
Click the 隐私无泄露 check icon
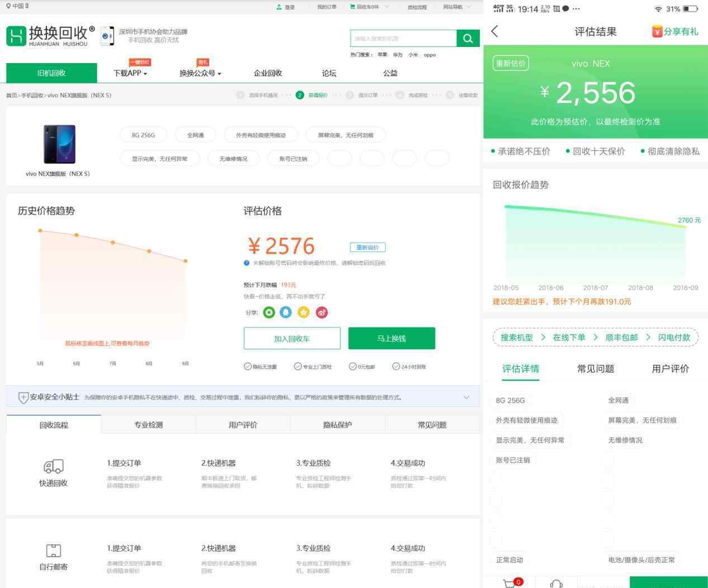click(248, 367)
